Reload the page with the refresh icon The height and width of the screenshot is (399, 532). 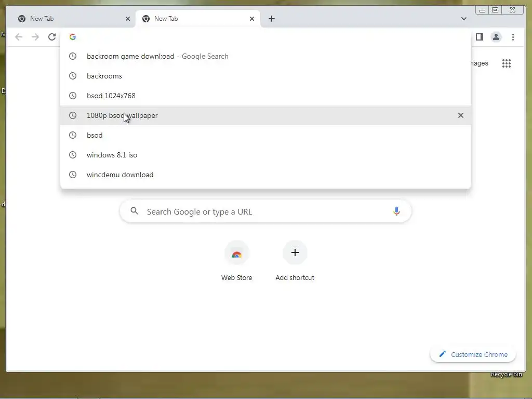(x=52, y=37)
